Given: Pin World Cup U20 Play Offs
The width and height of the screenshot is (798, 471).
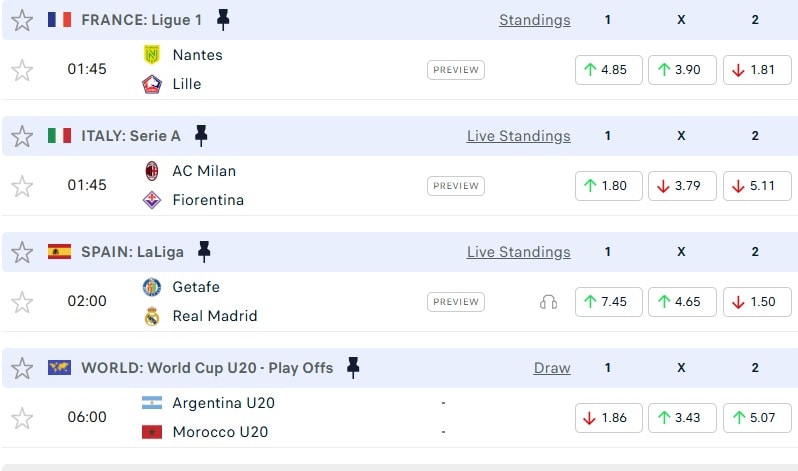Looking at the screenshot, I should tap(352, 367).
